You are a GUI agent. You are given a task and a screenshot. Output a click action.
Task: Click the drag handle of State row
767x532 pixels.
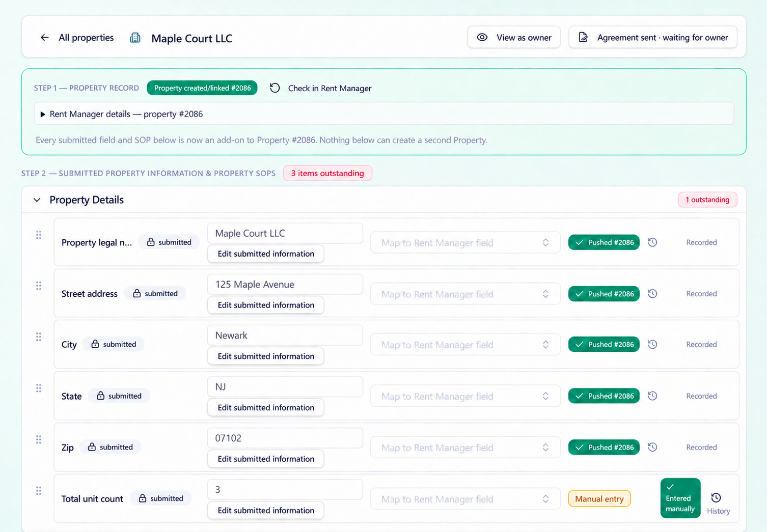[39, 388]
